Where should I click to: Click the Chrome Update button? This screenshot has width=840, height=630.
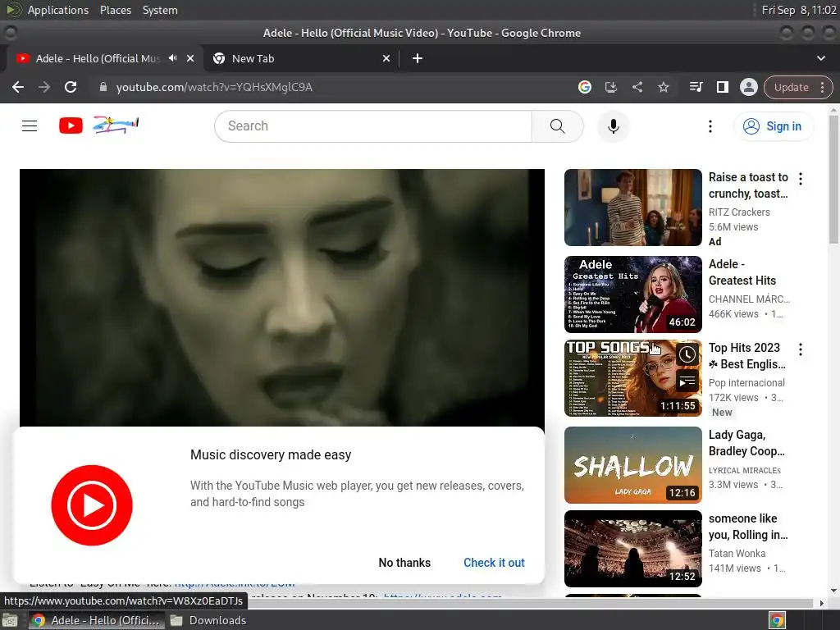click(x=792, y=87)
